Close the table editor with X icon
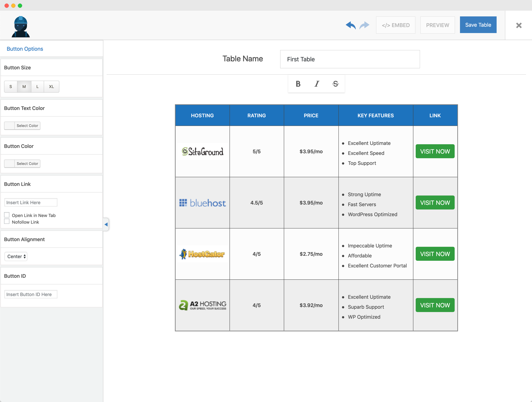532x402 pixels. coord(519,25)
